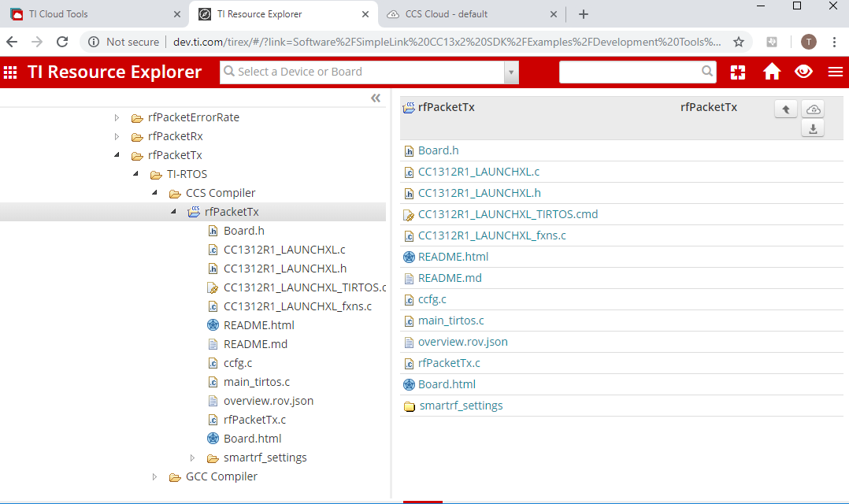Screen dimensions: 849x504
Task: Click the search magnifier in right search box
Action: coord(707,71)
